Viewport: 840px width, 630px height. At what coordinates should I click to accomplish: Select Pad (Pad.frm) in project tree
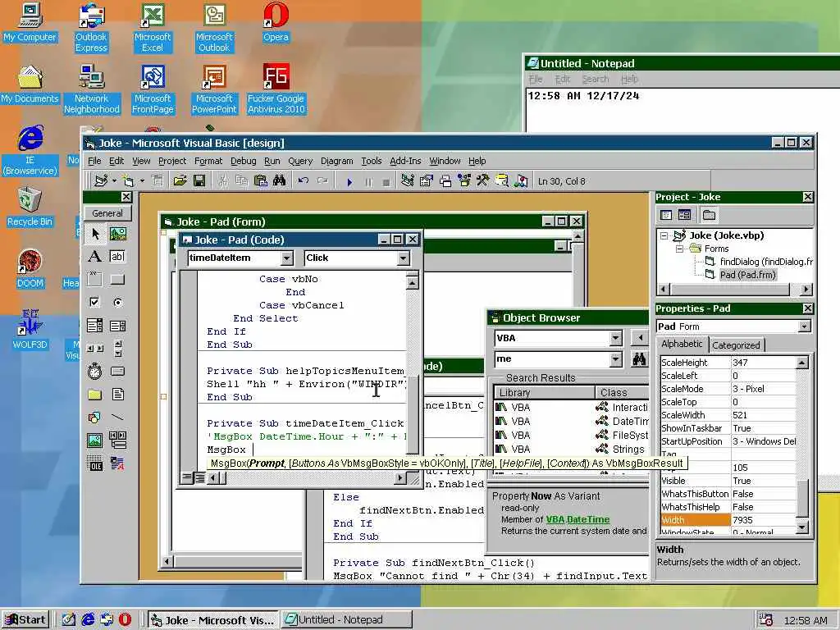[x=747, y=275]
